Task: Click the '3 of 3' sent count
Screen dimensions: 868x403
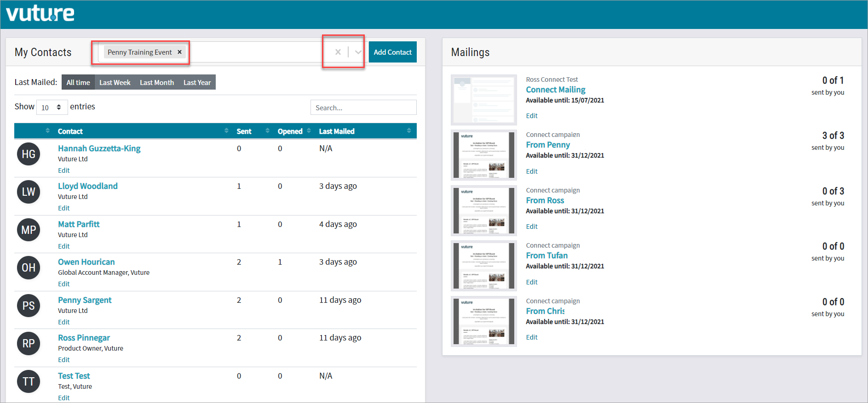Action: pos(833,136)
